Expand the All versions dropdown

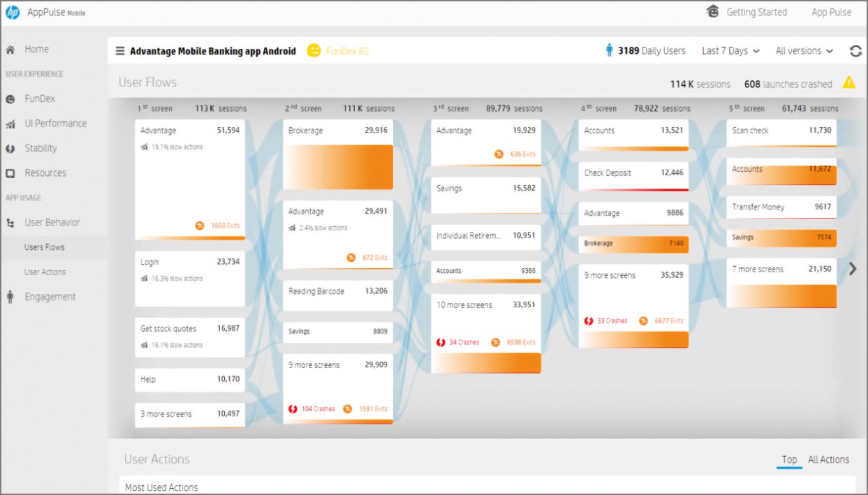804,51
